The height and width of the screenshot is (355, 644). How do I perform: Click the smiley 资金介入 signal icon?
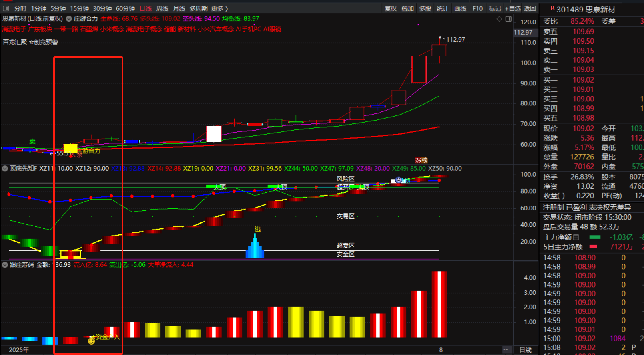[91, 341]
